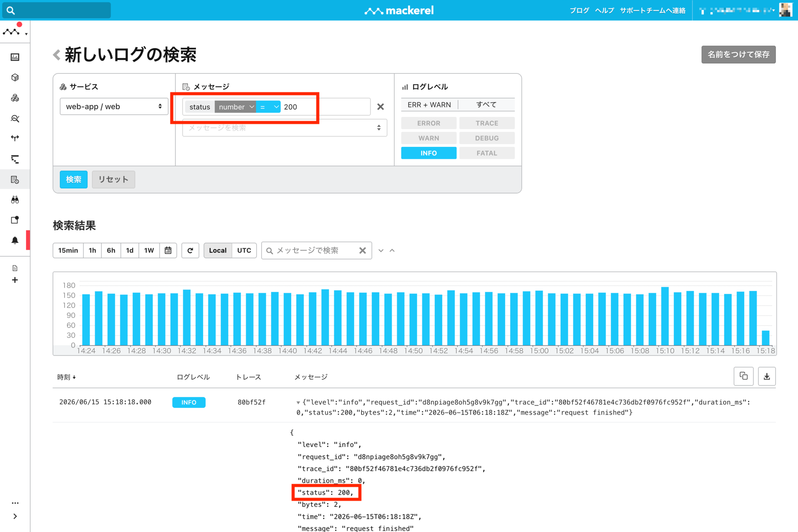Clear the message search field

(x=362, y=250)
